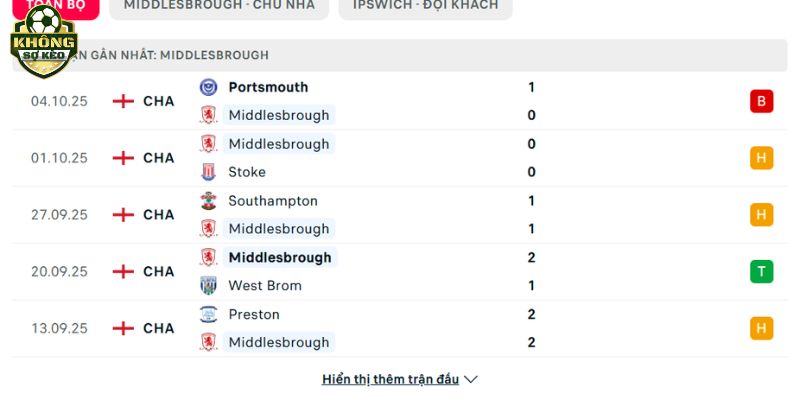Click the Southampton club crest icon
This screenshot has height=400, width=800.
pos(208,201)
